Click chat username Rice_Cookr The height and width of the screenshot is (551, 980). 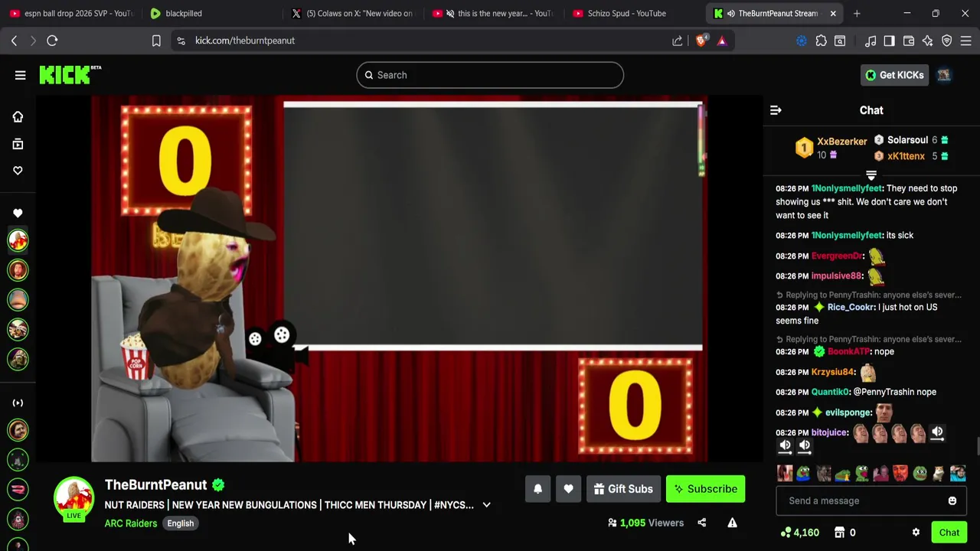tap(851, 307)
